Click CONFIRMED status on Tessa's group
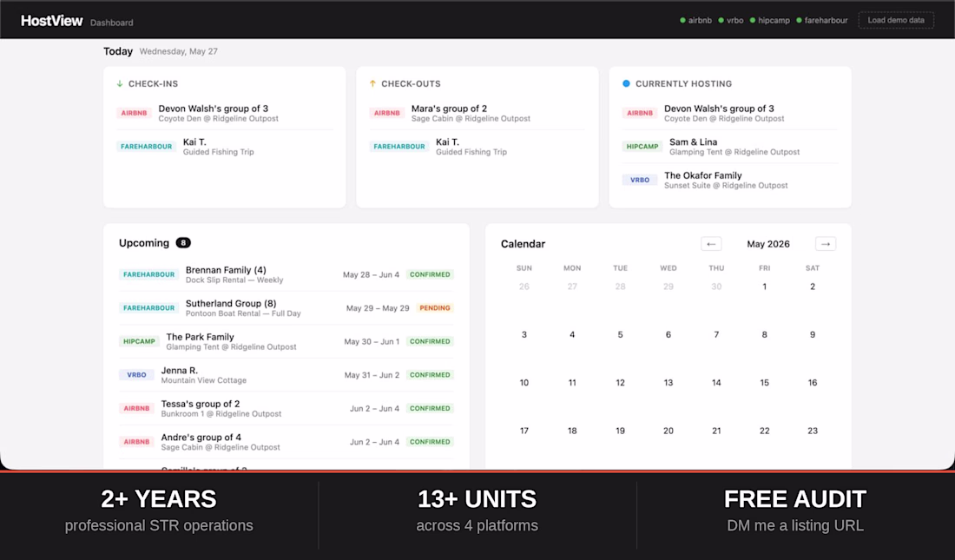The image size is (955, 560). pos(430,408)
